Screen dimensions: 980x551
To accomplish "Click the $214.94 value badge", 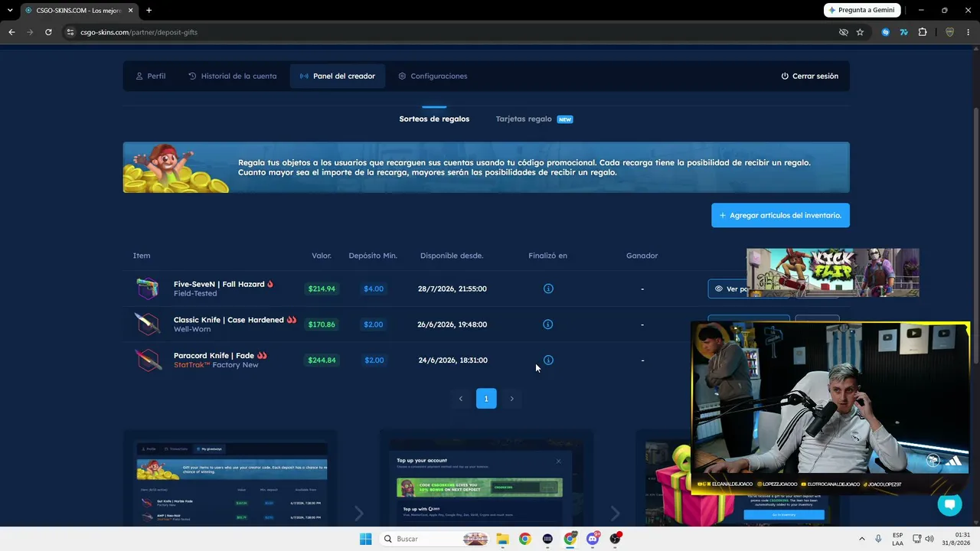I will tap(322, 289).
